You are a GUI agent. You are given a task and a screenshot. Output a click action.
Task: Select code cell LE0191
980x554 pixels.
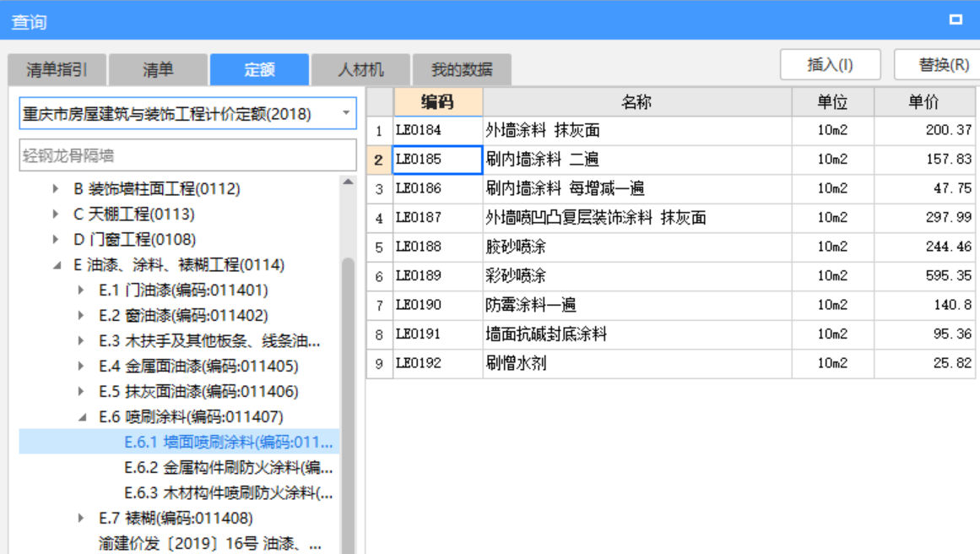pos(437,334)
